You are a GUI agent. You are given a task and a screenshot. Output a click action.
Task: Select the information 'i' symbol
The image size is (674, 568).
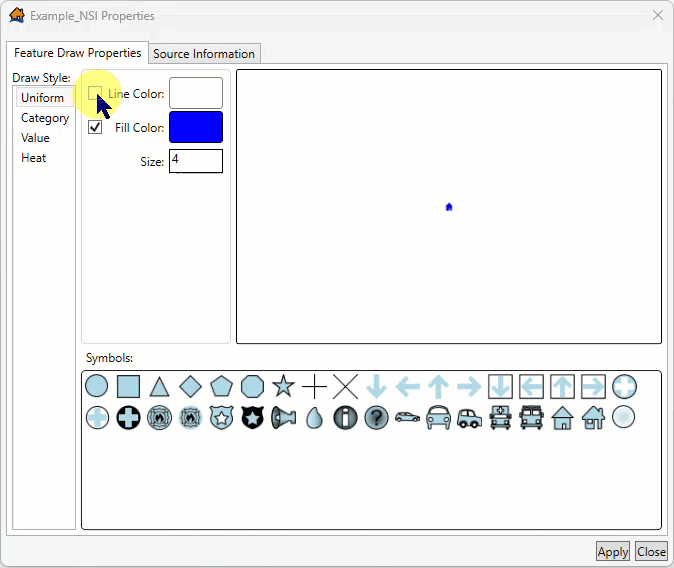[345, 418]
